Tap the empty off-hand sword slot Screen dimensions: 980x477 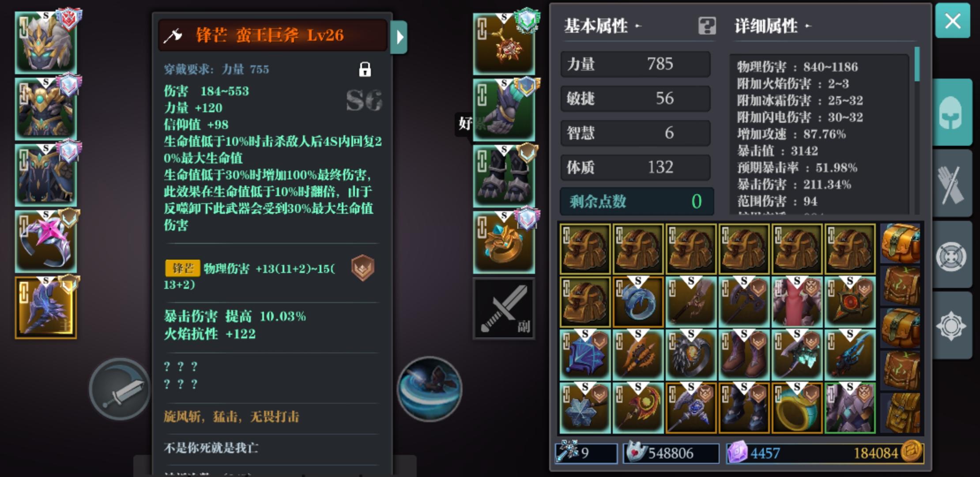pos(504,308)
